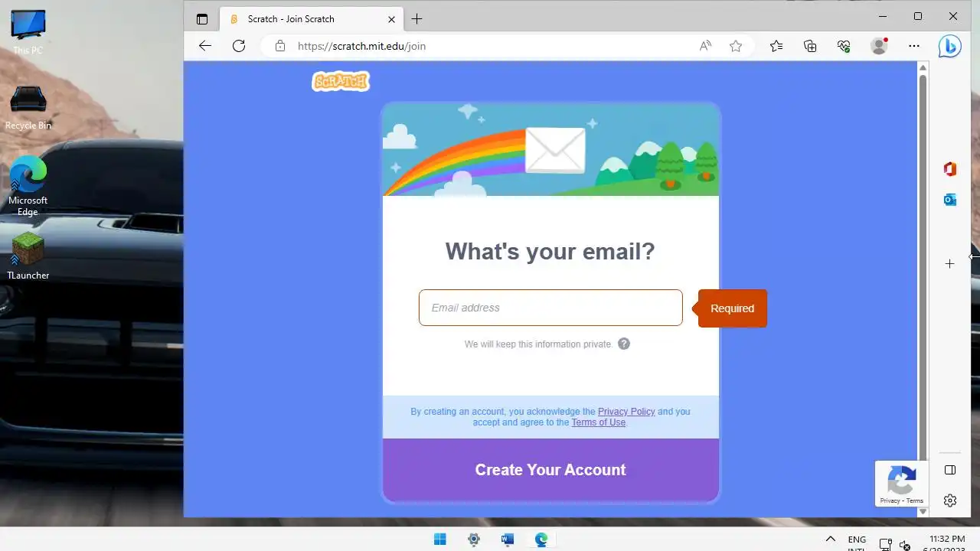
Task: Open the Settings app in the taskbar
Action: 474,540
